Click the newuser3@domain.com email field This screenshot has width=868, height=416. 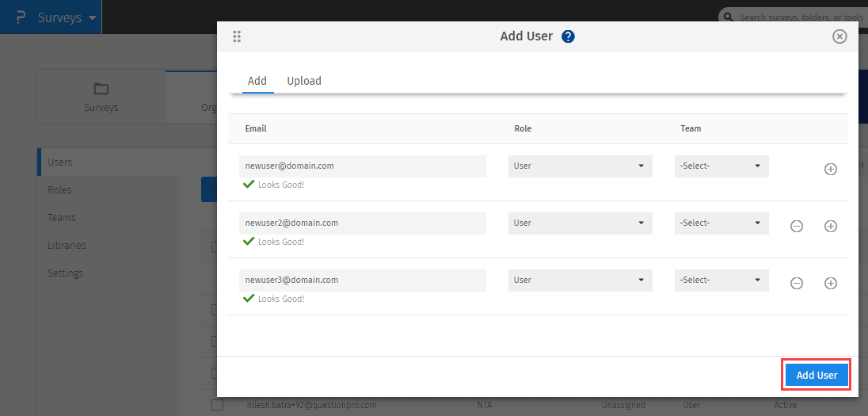pos(363,281)
